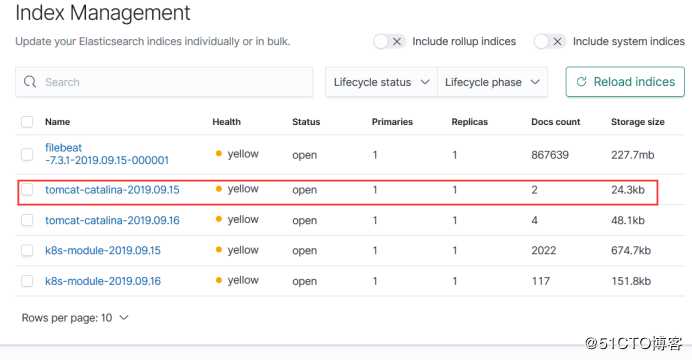
Task: Click yellow health in filebeat row
Action: click(x=237, y=154)
